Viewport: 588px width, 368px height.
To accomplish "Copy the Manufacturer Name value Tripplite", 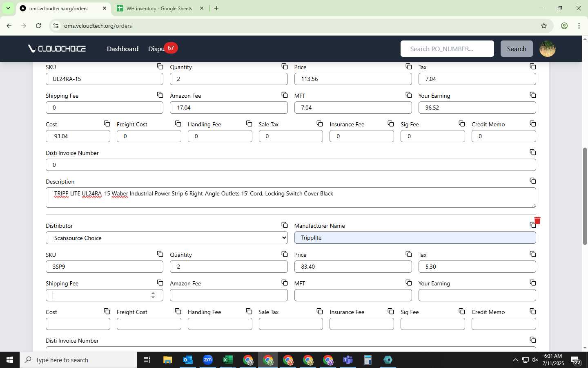I will pyautogui.click(x=532, y=225).
